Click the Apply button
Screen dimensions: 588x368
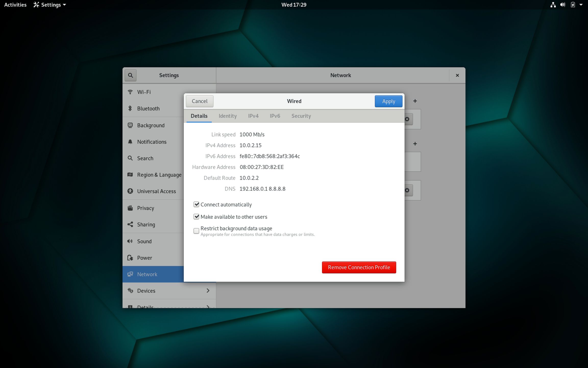coord(388,101)
